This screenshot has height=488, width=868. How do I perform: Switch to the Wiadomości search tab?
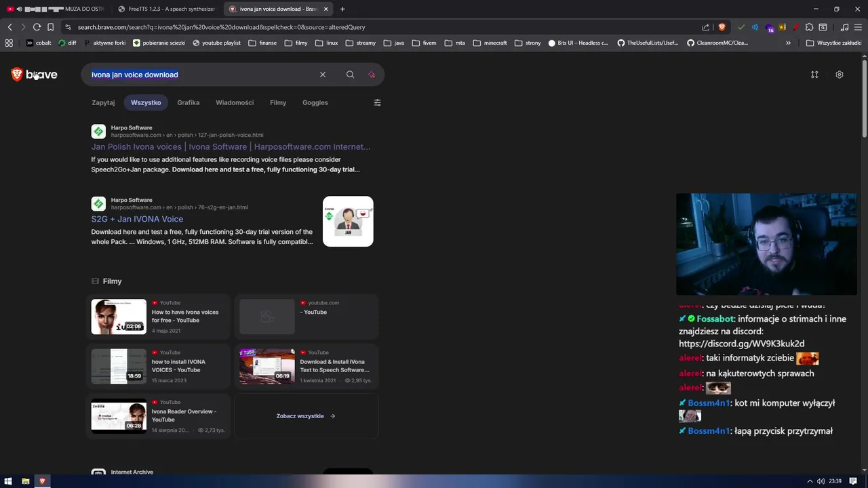tap(235, 102)
